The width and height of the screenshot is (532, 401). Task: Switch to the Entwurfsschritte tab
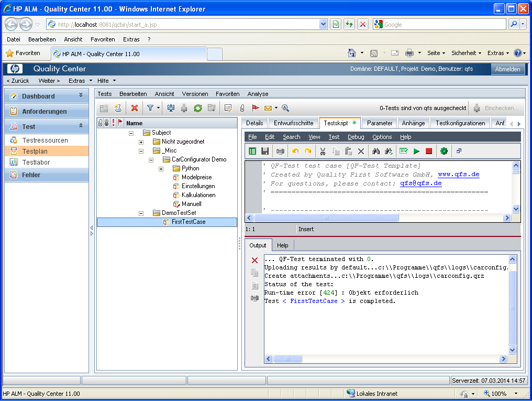coord(293,123)
